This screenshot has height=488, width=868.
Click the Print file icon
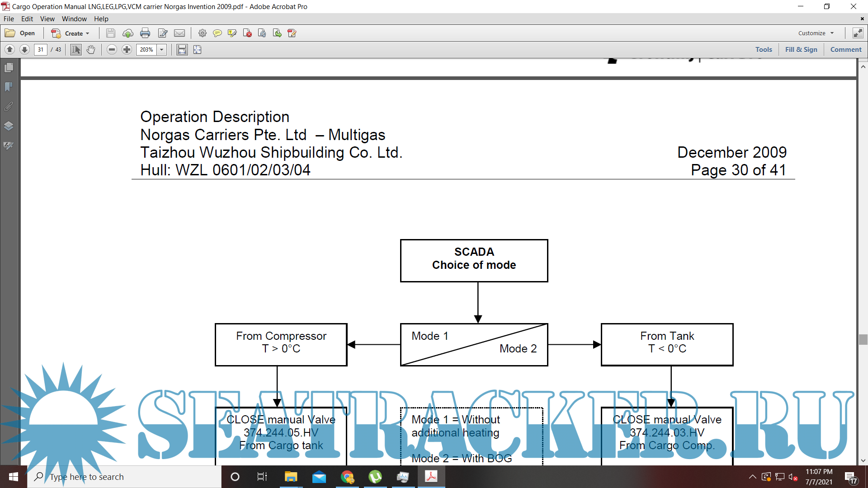point(145,33)
